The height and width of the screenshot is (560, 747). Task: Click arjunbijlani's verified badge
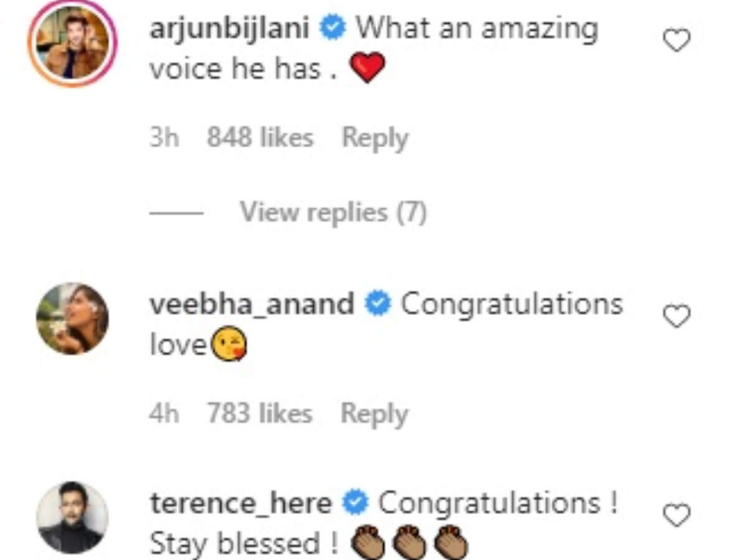pyautogui.click(x=334, y=29)
